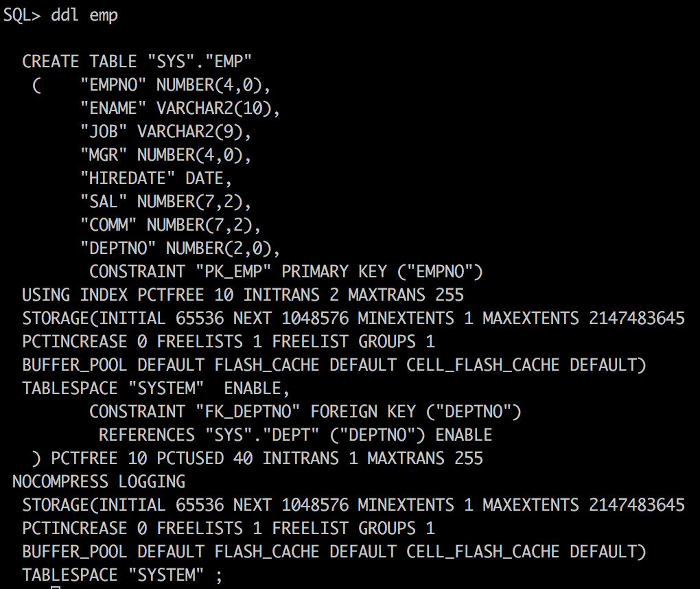The image size is (700, 589).
Task: Click the final TABLESPACE "SYSTEM" ; line
Action: [x=122, y=575]
